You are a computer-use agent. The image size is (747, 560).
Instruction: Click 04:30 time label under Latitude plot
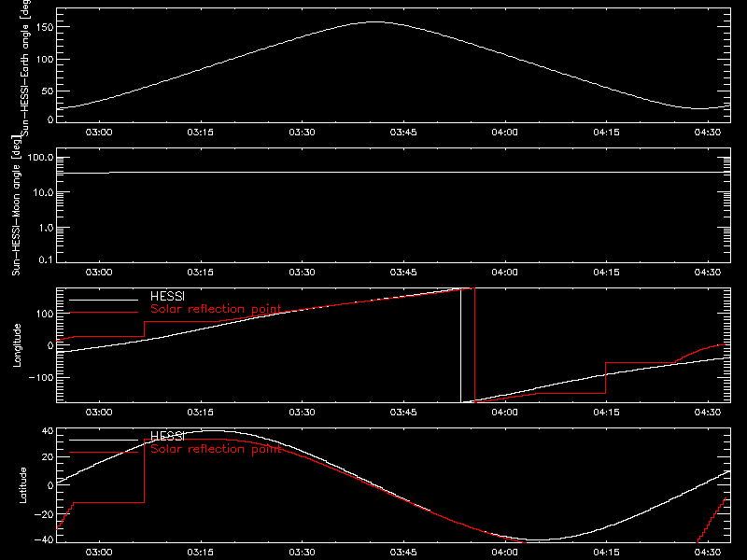point(708,552)
